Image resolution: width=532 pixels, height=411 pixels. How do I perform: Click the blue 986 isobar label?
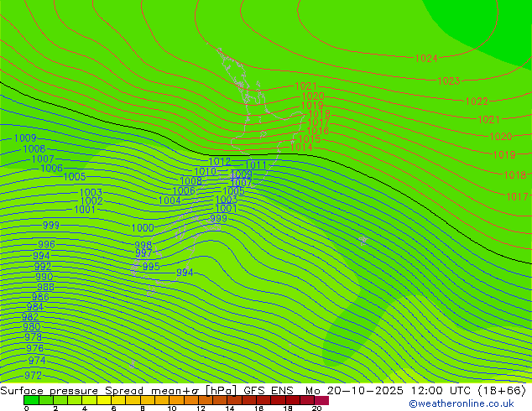[40, 297]
